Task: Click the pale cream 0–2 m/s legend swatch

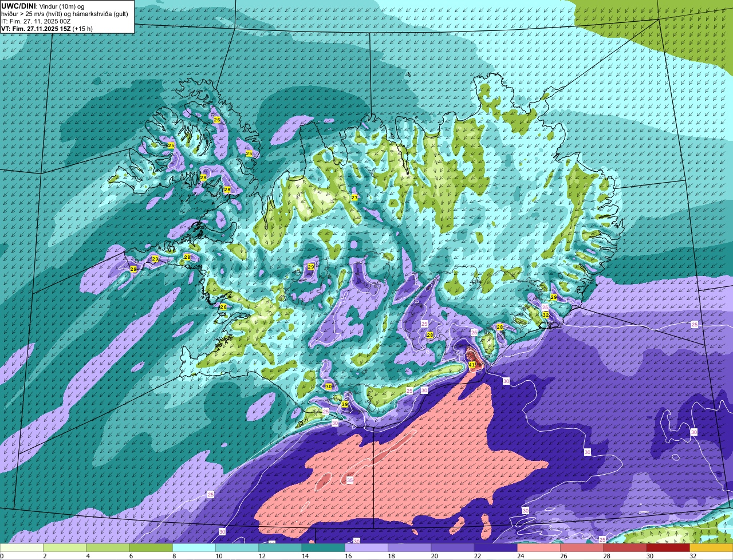Action: coord(21,548)
